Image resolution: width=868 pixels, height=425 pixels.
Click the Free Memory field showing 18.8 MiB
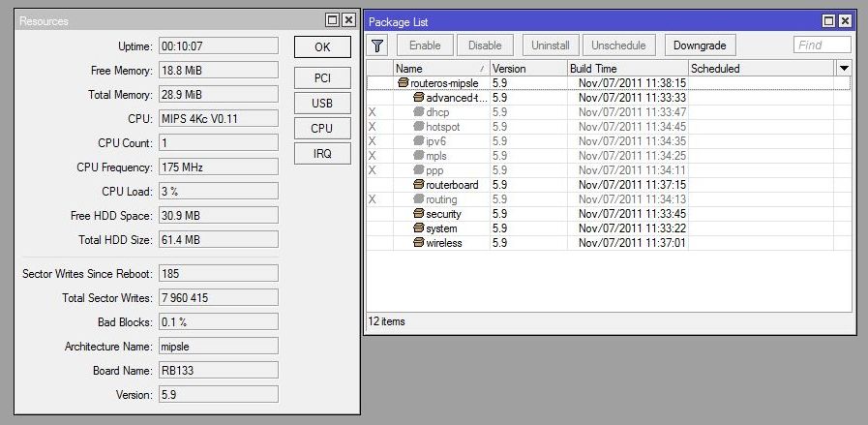[x=219, y=71]
